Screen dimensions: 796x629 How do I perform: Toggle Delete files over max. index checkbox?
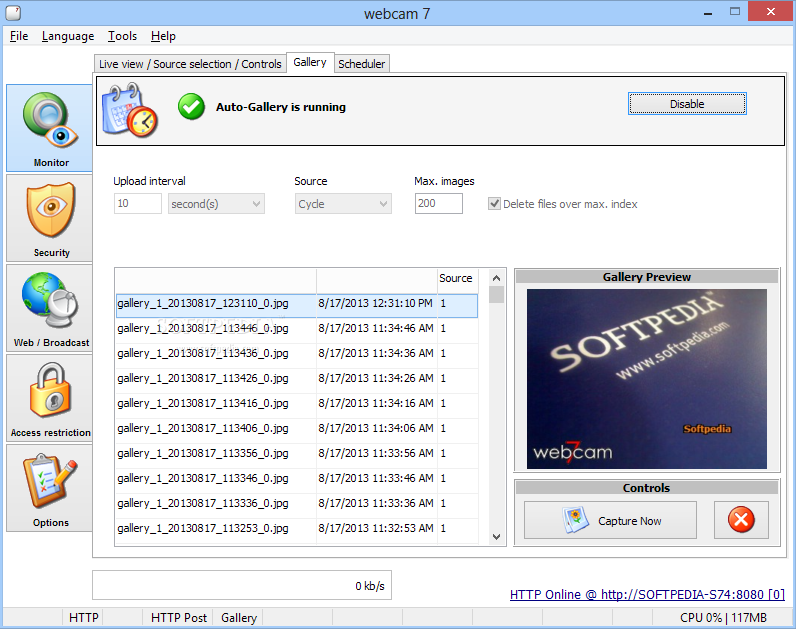pos(494,204)
